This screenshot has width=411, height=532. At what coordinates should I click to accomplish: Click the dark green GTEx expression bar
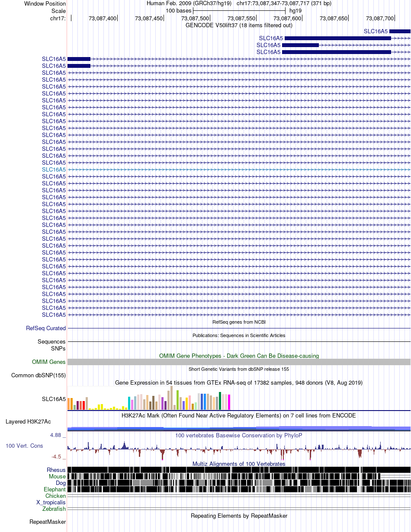(x=220, y=401)
